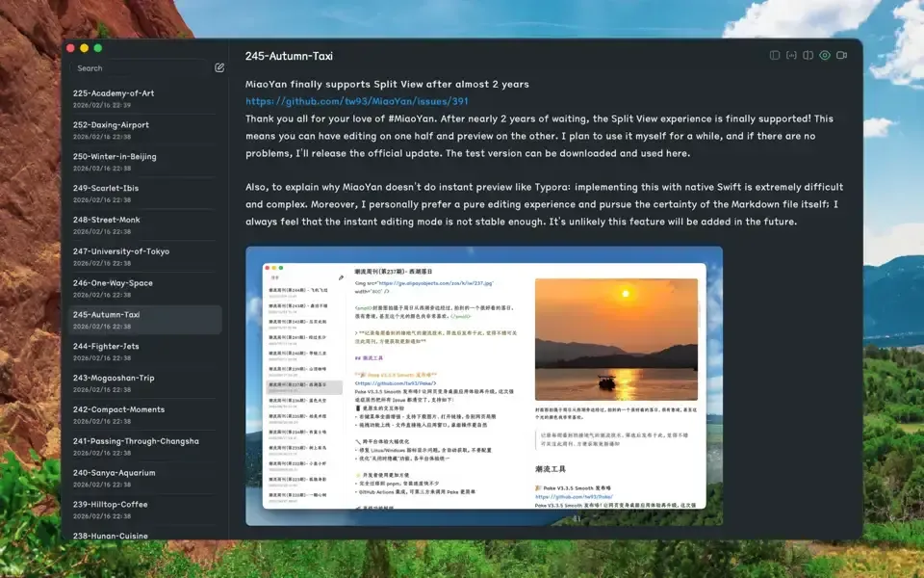Open note 250-Winter-in-Beijing
This screenshot has width=924, height=578.
pyautogui.click(x=145, y=162)
